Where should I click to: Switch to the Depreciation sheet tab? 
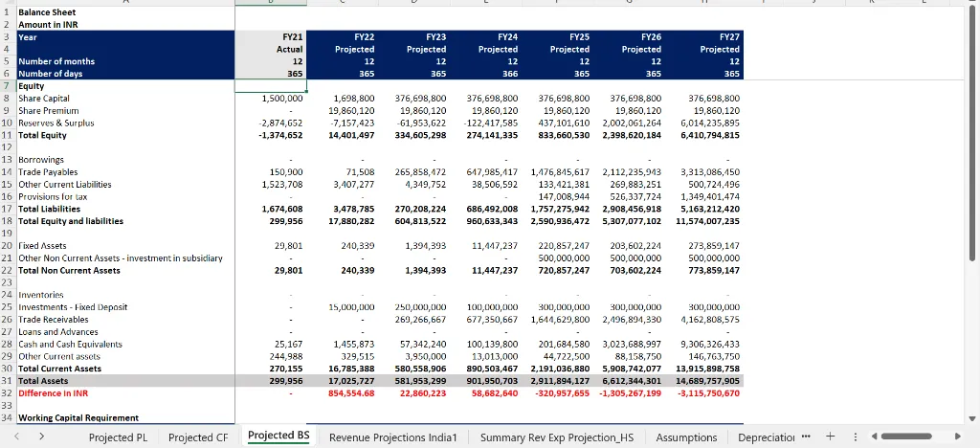click(x=767, y=437)
